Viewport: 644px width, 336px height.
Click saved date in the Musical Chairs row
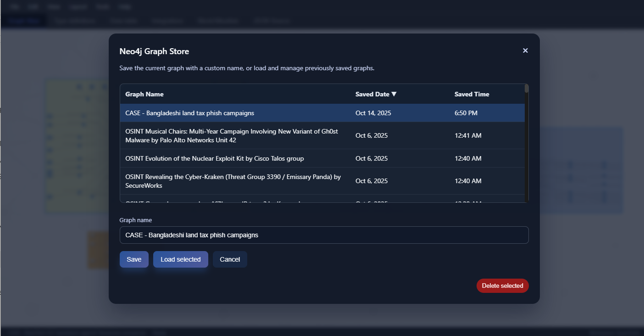372,135
